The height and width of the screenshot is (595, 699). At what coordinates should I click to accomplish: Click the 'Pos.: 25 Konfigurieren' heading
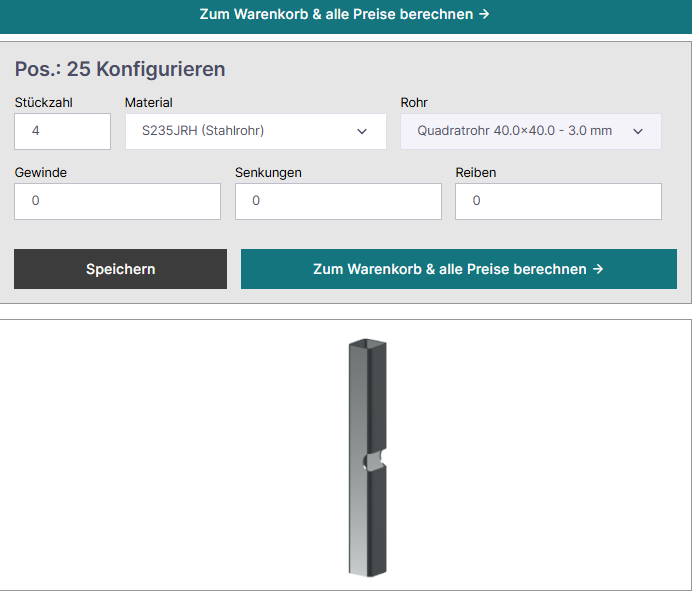pos(120,69)
